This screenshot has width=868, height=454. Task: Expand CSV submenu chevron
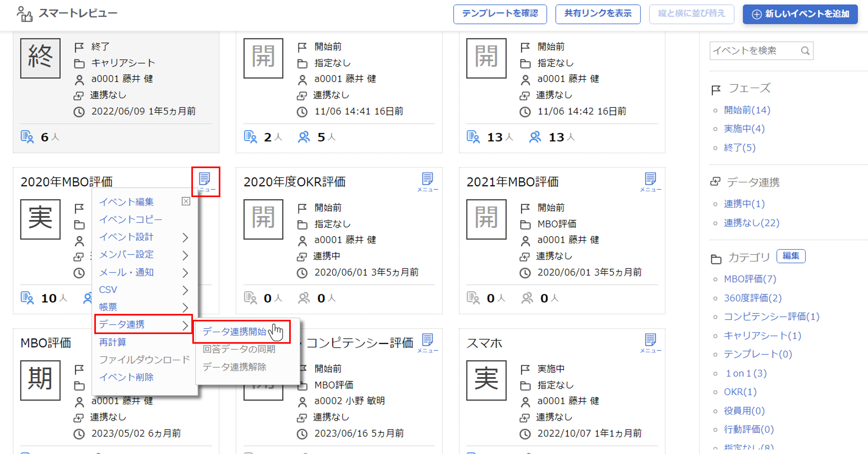pos(185,290)
